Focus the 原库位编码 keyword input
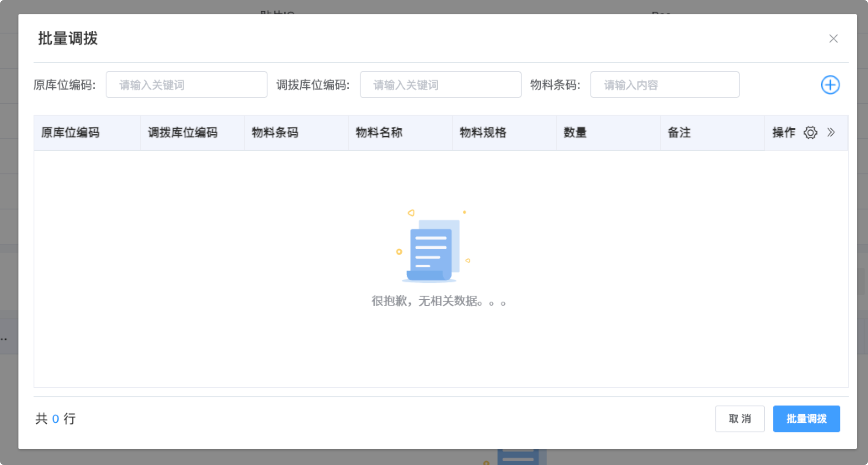Screen dimensions: 868x465 point(186,85)
